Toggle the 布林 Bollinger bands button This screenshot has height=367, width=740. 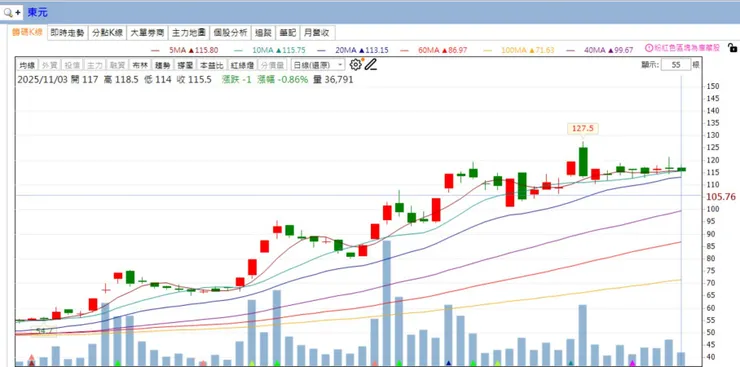[x=140, y=65]
